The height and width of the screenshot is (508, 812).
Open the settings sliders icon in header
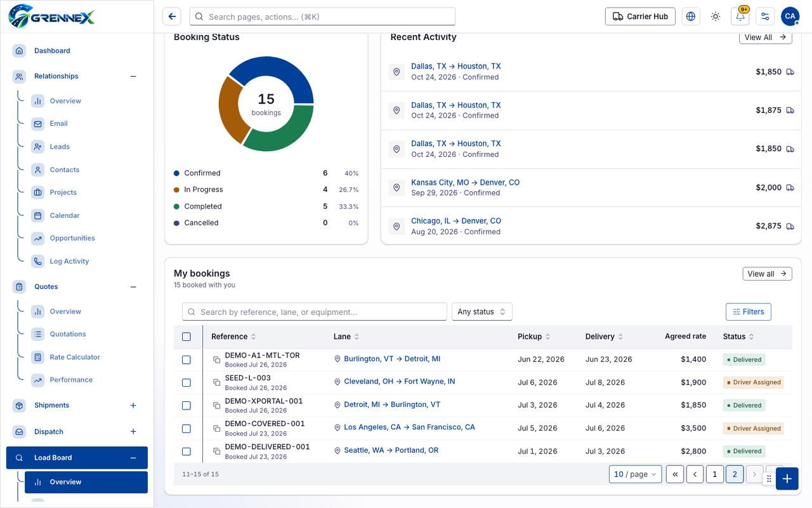(x=765, y=17)
